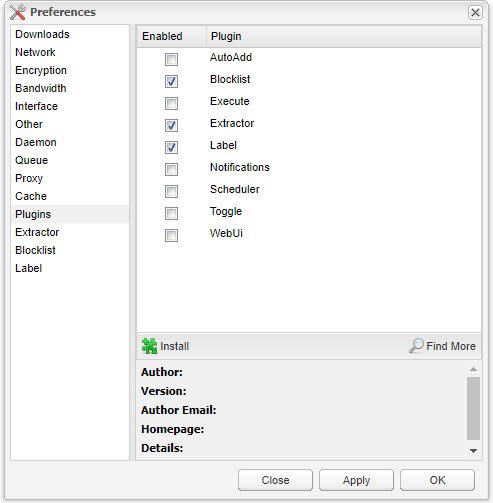Select the Toggle plugin name
The height and width of the screenshot is (503, 493).
(x=226, y=212)
